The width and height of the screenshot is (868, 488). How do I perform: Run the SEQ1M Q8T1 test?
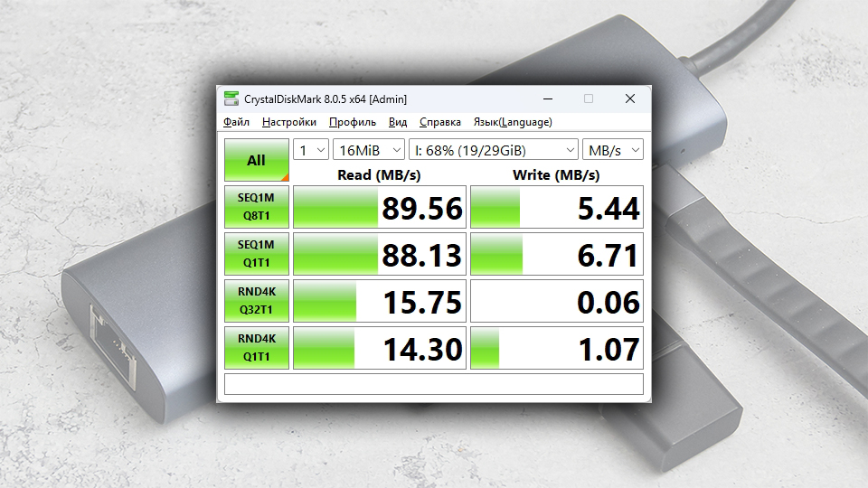tap(256, 207)
